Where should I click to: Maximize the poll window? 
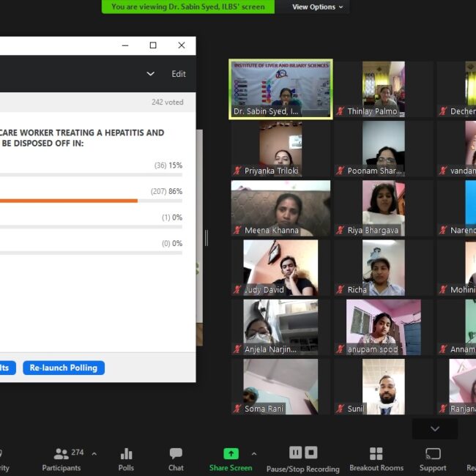click(x=153, y=45)
